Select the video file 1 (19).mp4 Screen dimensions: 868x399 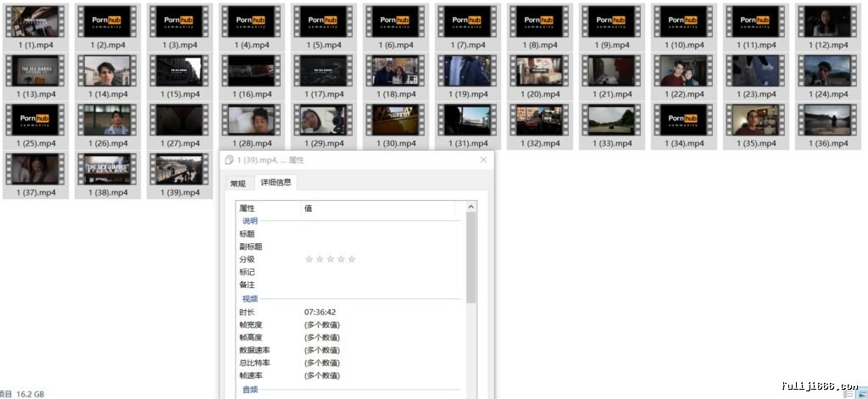click(x=468, y=76)
